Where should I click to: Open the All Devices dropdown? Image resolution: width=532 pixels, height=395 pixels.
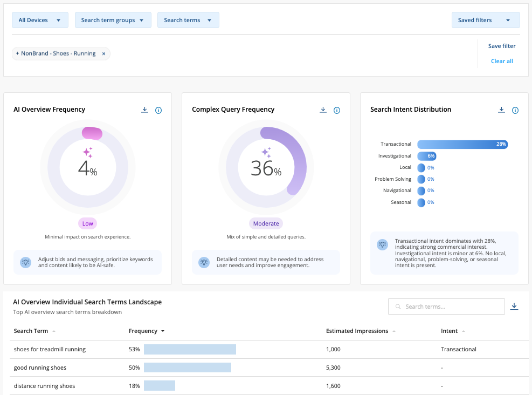click(40, 20)
